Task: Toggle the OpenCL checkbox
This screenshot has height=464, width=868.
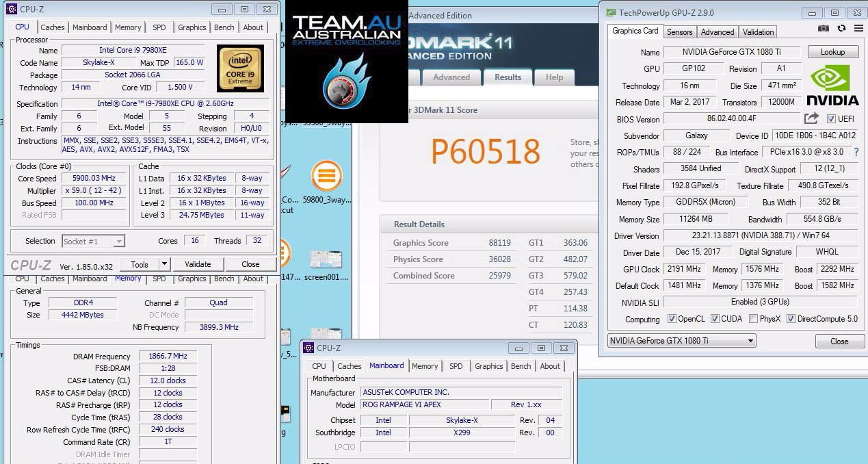Action: pos(672,319)
